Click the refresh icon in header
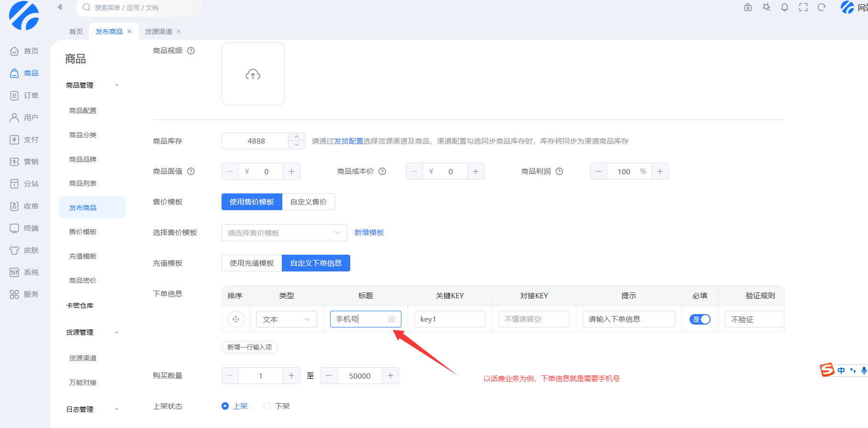Viewport: 868px width, 428px height. pyautogui.click(x=822, y=7)
